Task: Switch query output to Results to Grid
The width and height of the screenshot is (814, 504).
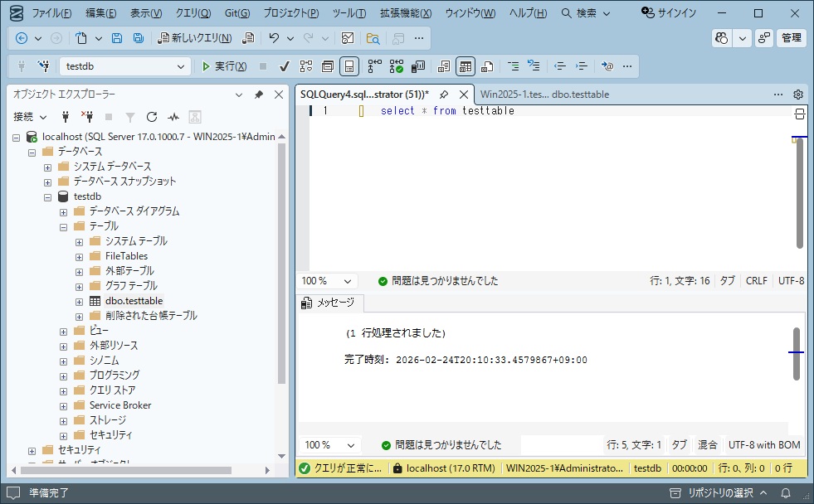Action: point(466,65)
